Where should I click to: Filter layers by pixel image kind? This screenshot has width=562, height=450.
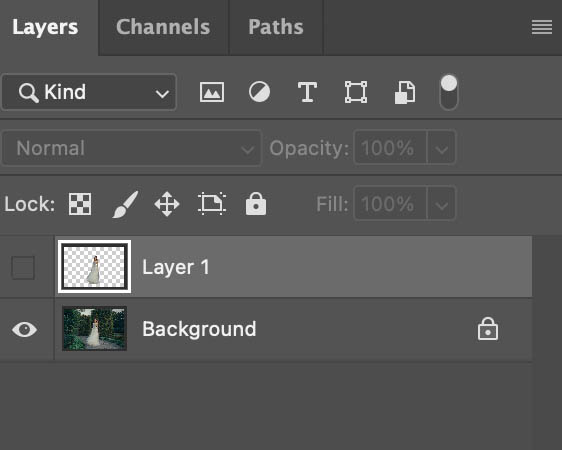tap(212, 92)
